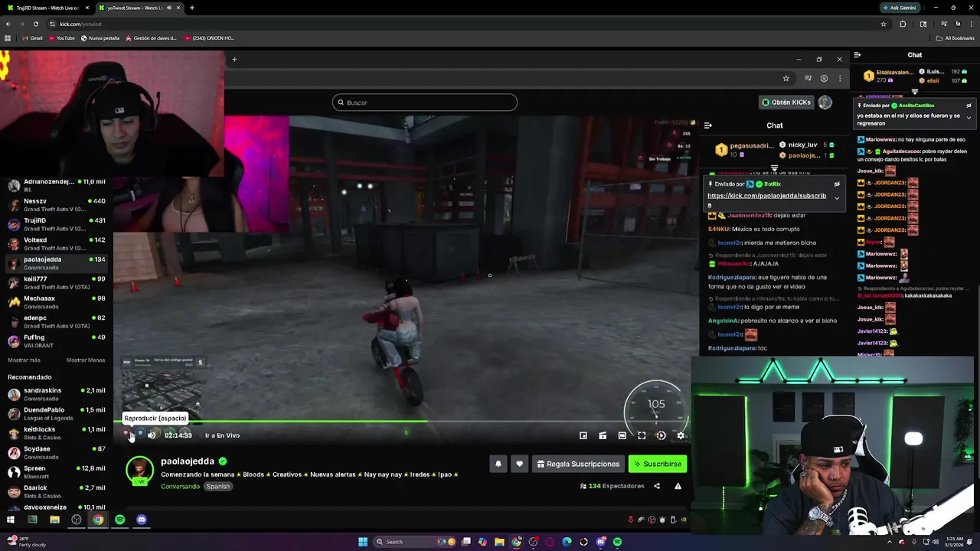Image resolution: width=980 pixels, height=551 pixels.
Task: Click the green Suscribirse button
Action: (x=658, y=464)
